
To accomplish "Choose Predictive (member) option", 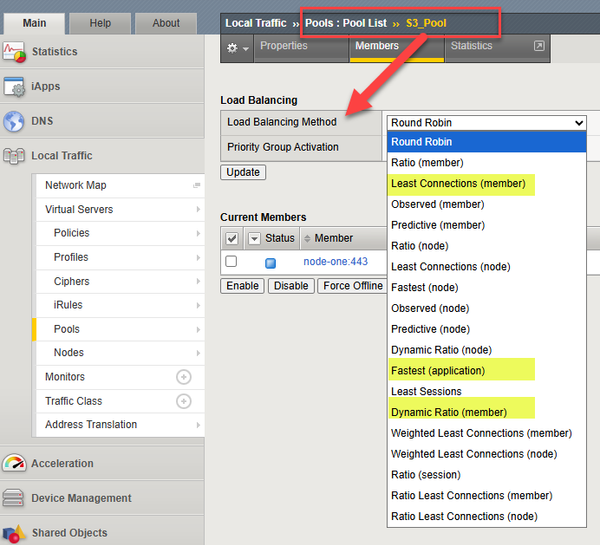I will (486, 225).
